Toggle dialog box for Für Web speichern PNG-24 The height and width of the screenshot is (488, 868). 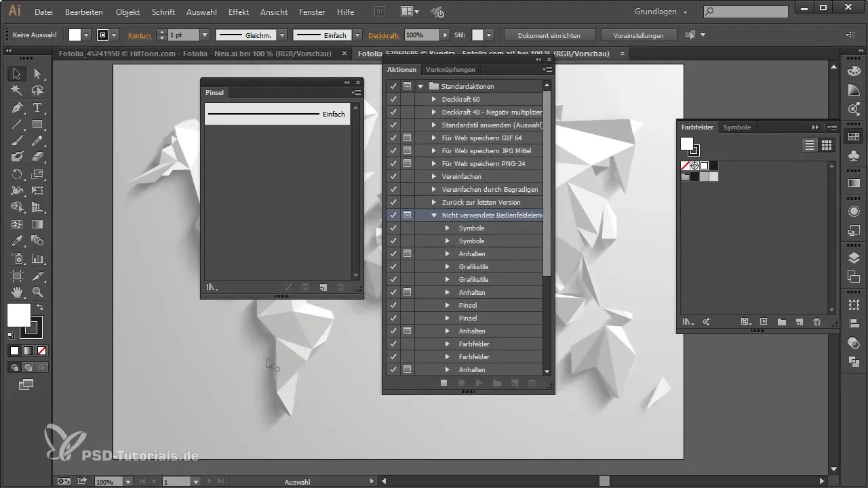(x=407, y=163)
